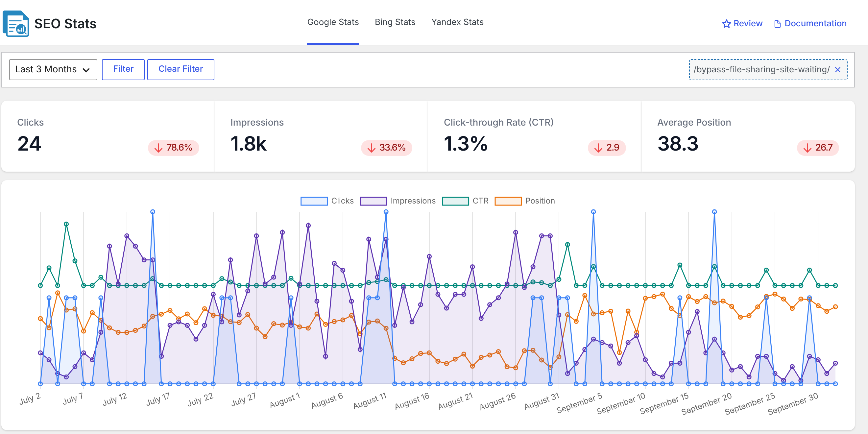Click the SEO Stats title text
The width and height of the screenshot is (868, 434).
coord(65,24)
